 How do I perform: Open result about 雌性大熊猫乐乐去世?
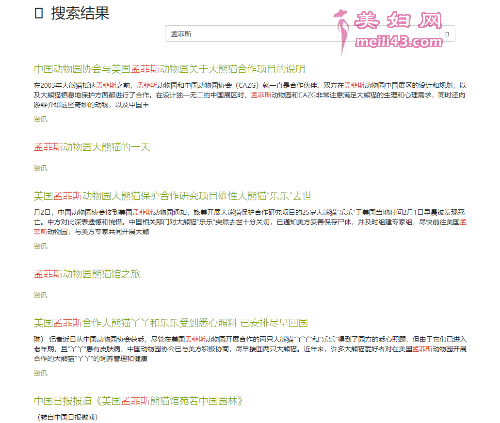tap(172, 196)
